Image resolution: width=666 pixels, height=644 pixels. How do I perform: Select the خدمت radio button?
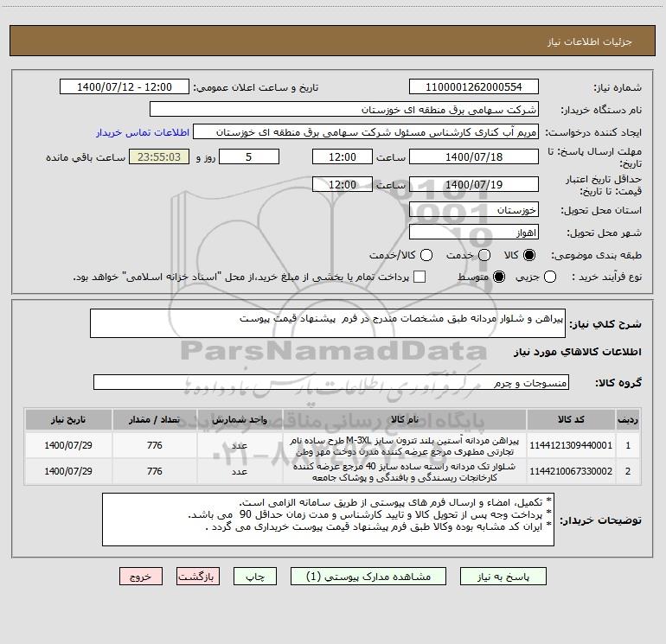pos(484,255)
